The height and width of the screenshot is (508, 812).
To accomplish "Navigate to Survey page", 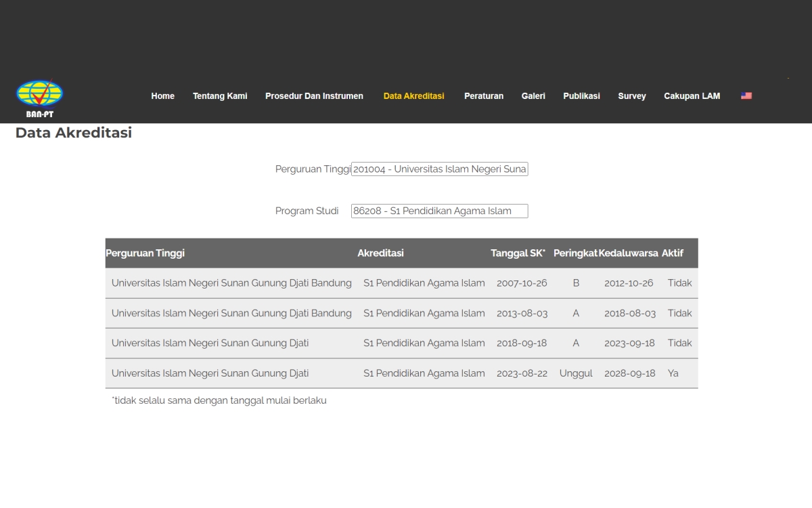I will [631, 96].
